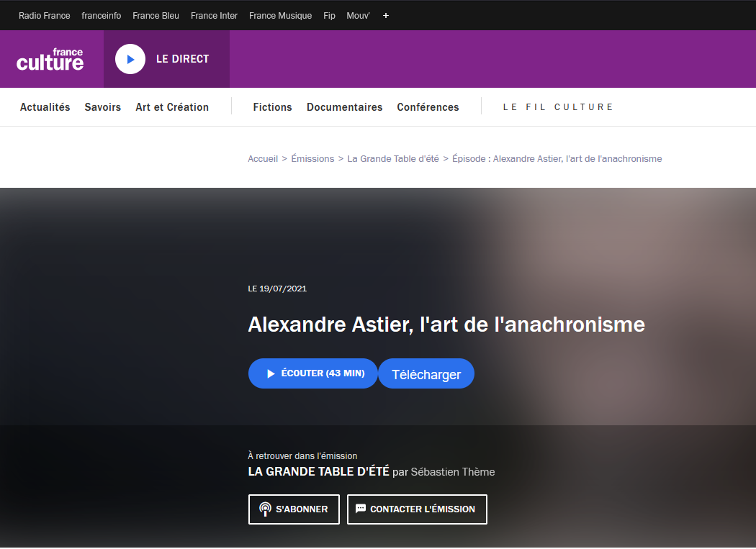The width and height of the screenshot is (756, 549).
Task: Go to Accueil breadcrumb
Action: [x=263, y=158]
